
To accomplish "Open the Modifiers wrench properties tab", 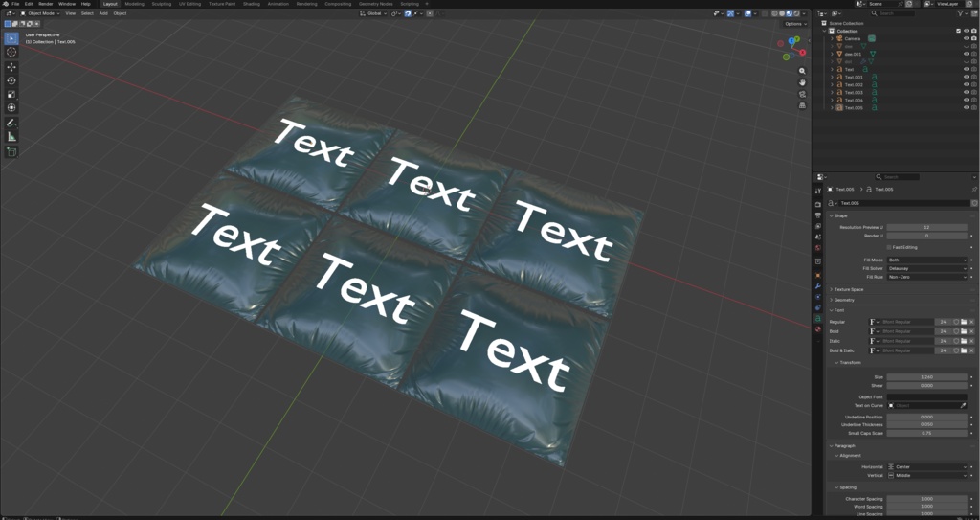I will tap(818, 286).
